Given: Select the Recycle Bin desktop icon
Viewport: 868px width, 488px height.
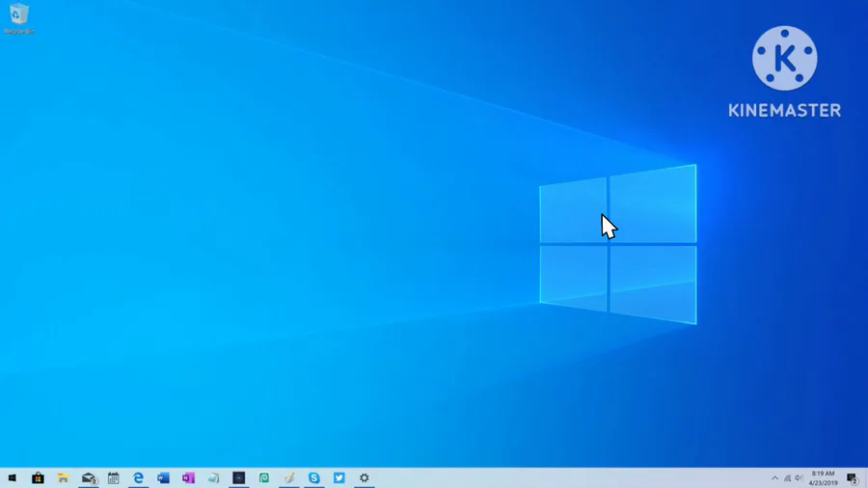Looking at the screenshot, I should (19, 18).
